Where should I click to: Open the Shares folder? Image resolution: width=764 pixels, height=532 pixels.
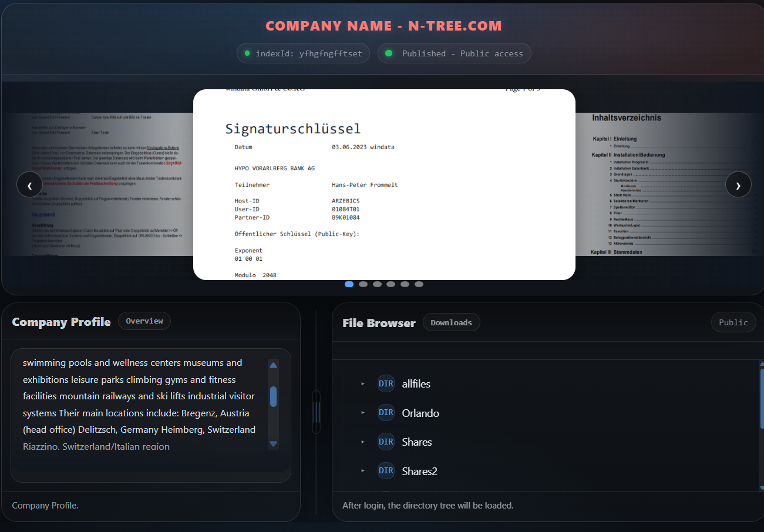point(417,442)
